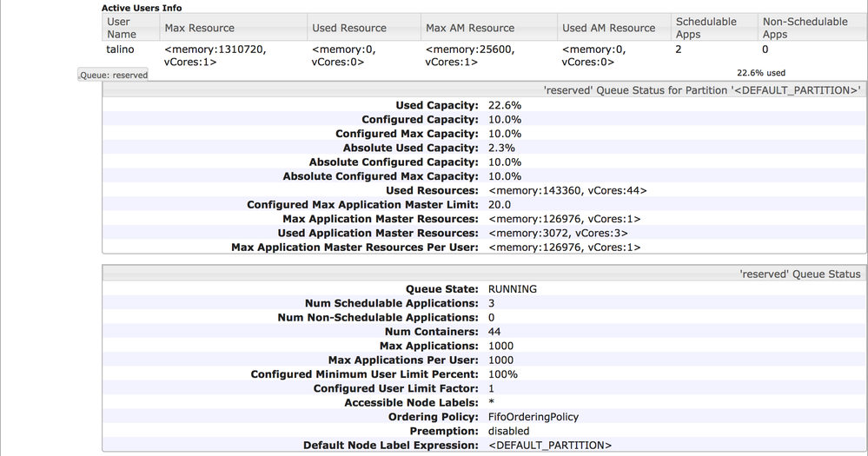868x456 pixels.
Task: Click the Used AM Resource column header
Action: tap(608, 28)
